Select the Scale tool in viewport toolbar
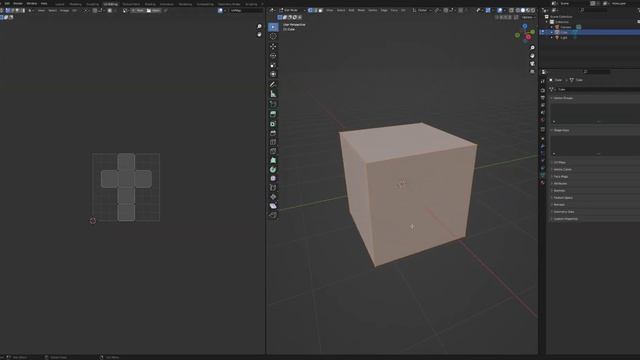This screenshot has height=360, width=640. [273, 65]
